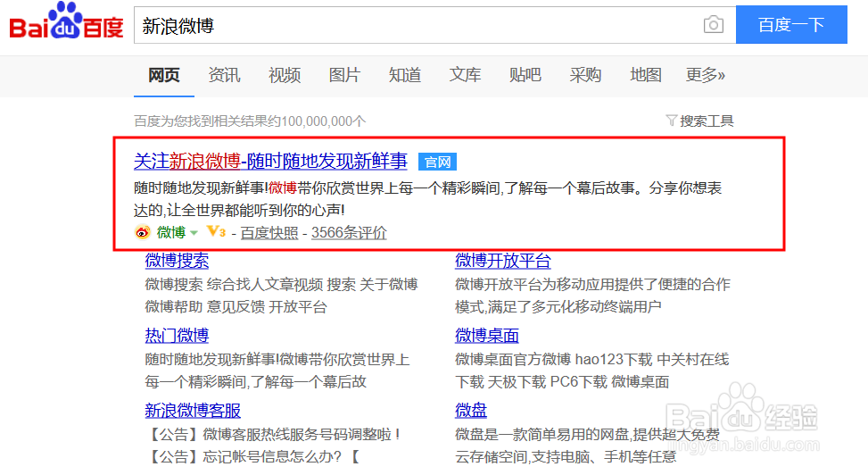Click the 【公告】忘记帐号信息怎么办 line
The height and width of the screenshot is (475, 868).
[252, 457]
